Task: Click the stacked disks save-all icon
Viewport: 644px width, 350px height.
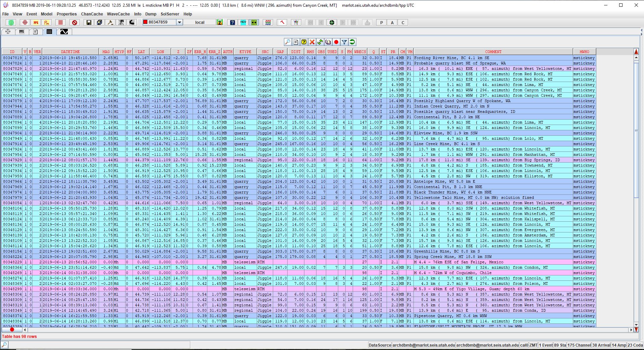Action: click(x=99, y=23)
